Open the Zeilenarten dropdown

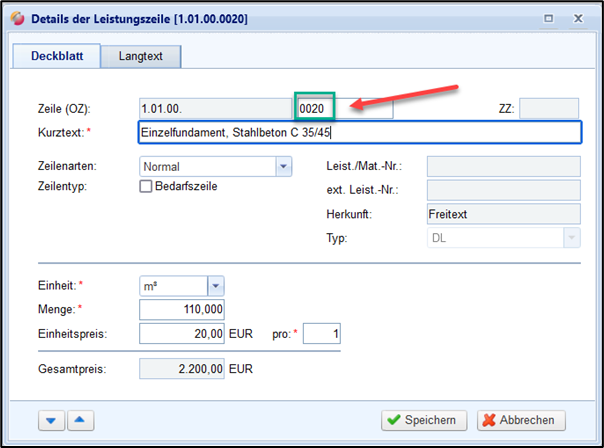pyautogui.click(x=282, y=166)
